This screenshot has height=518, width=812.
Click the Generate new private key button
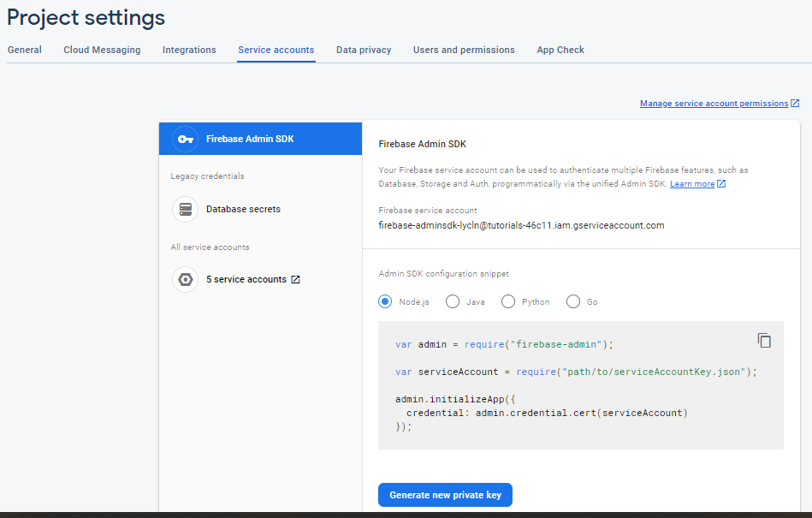click(x=445, y=495)
